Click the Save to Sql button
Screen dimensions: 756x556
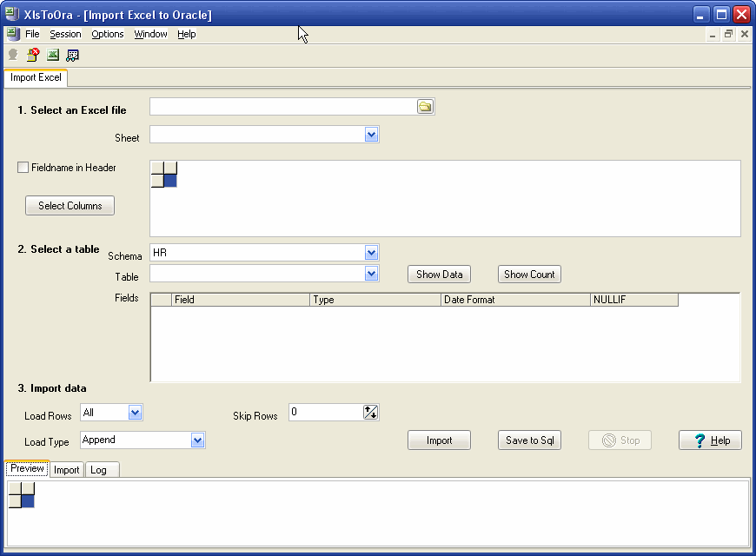pos(529,440)
